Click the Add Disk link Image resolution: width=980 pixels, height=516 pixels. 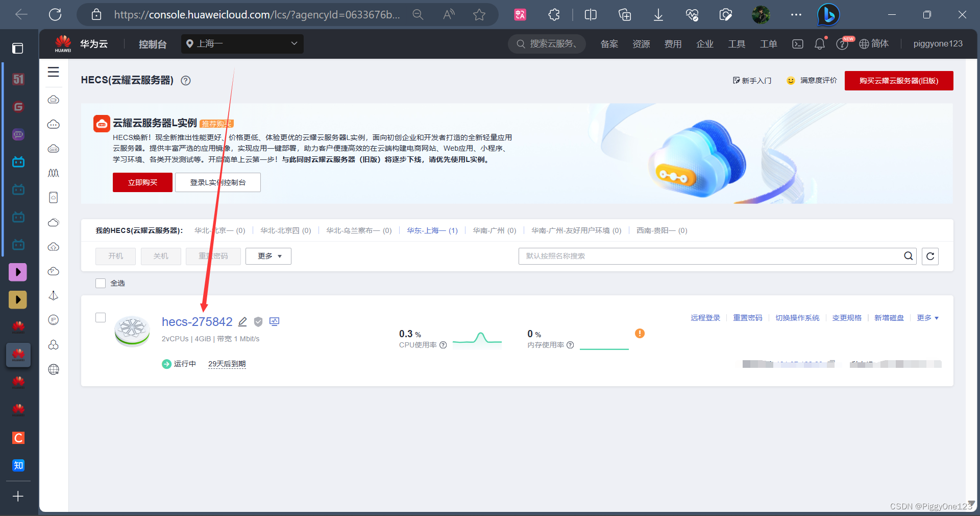click(x=889, y=318)
